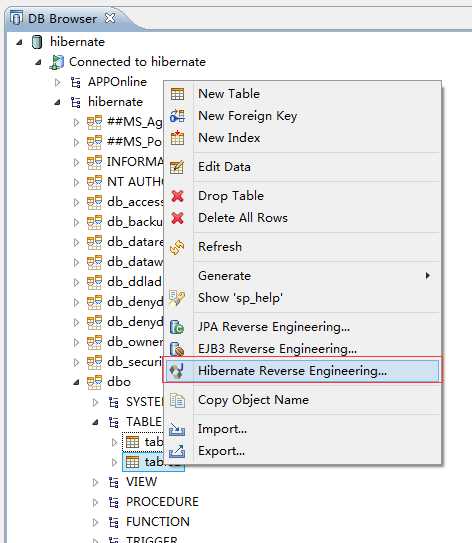Click the Edit Data pencil icon
Viewport: 472px width, 543px height.
point(177,167)
